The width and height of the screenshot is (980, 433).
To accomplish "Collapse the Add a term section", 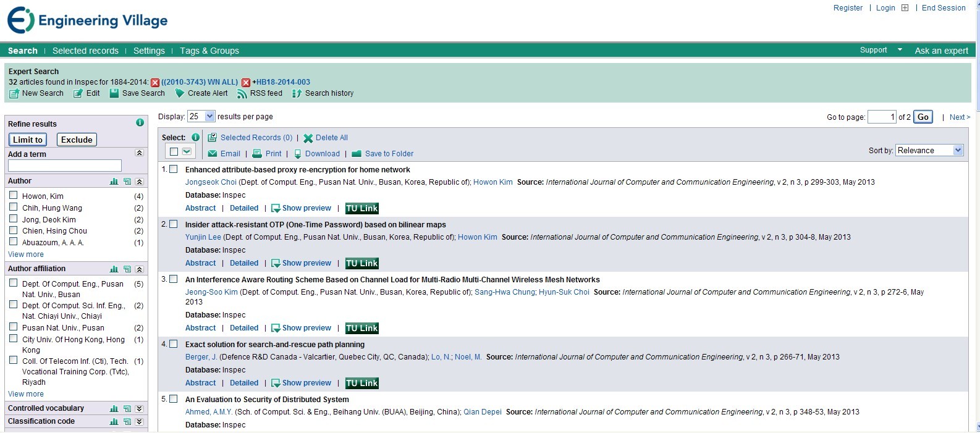I will point(140,153).
